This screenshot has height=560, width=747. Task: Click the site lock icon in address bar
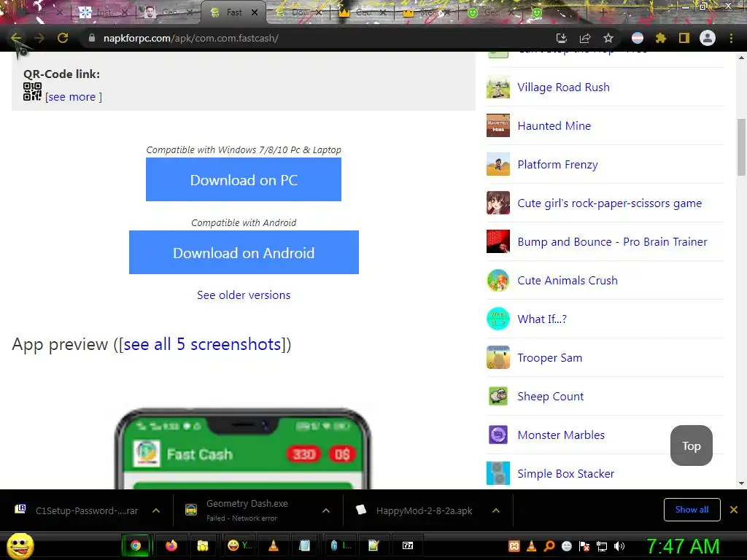pyautogui.click(x=92, y=38)
